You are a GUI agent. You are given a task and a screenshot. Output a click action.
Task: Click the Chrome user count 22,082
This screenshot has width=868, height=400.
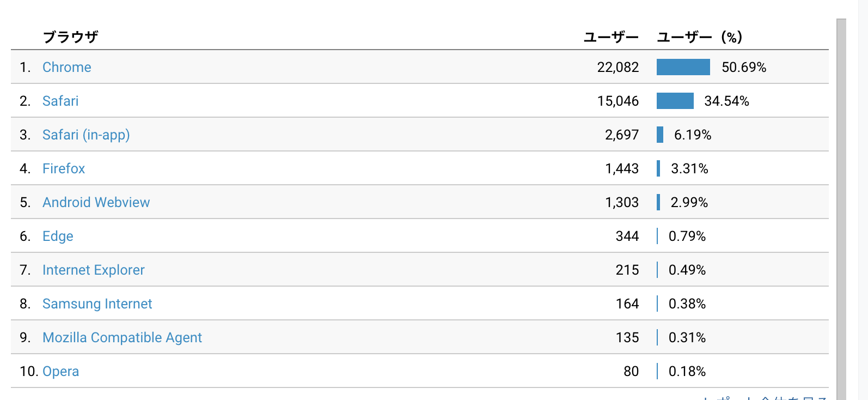[618, 67]
